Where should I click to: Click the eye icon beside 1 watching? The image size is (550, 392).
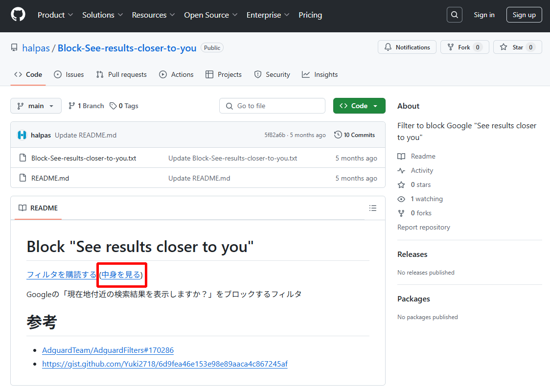pyautogui.click(x=401, y=199)
